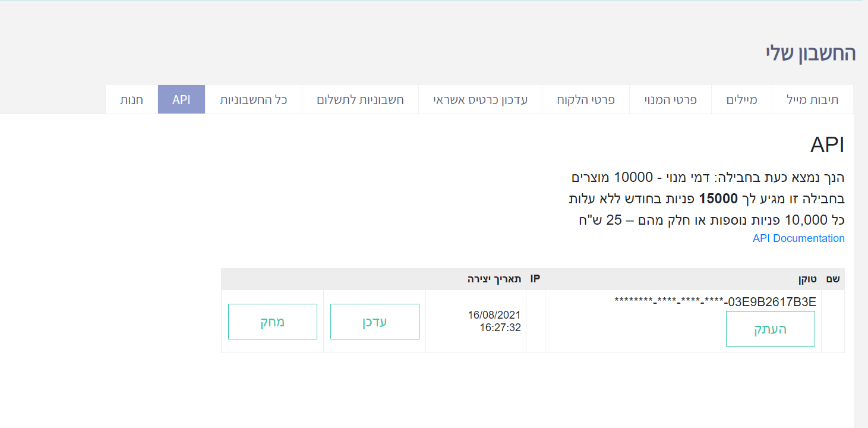This screenshot has width=868, height=428.
Task: Open the עדכון כרטיס אשראי tab
Action: [480, 100]
